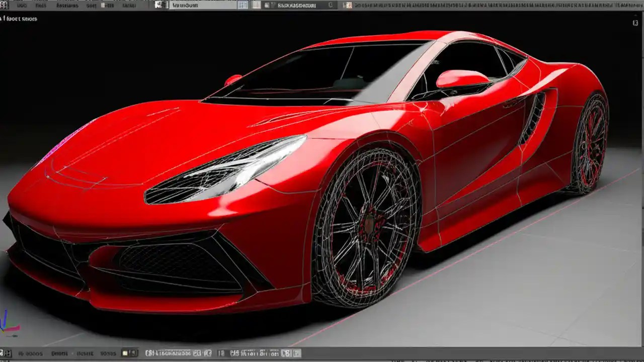Toggle the white checkbox in the bottom toolbar
This screenshot has width=644, height=362.
(x=124, y=353)
